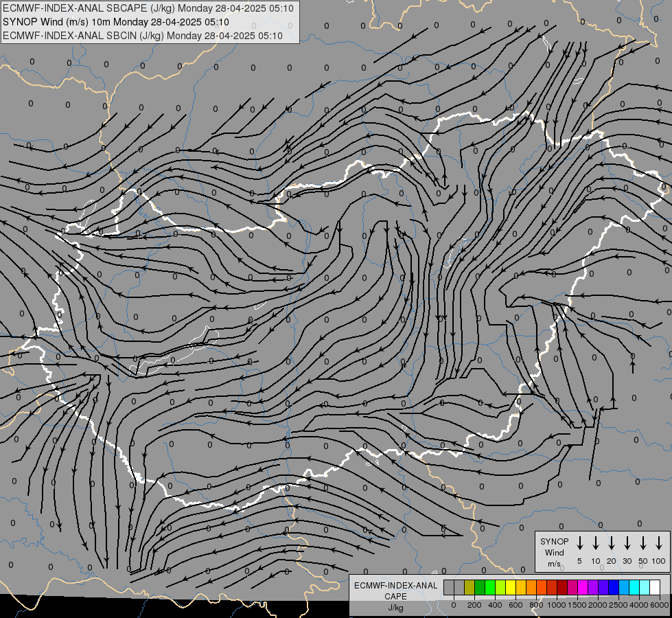
Task: Pick the olive CAPE color swatch
Action: coord(470,587)
